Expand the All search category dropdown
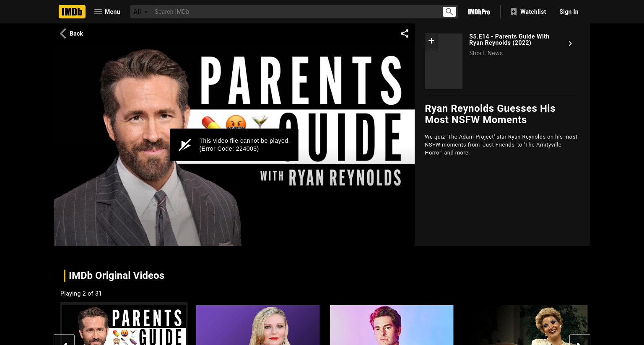 [x=141, y=12]
